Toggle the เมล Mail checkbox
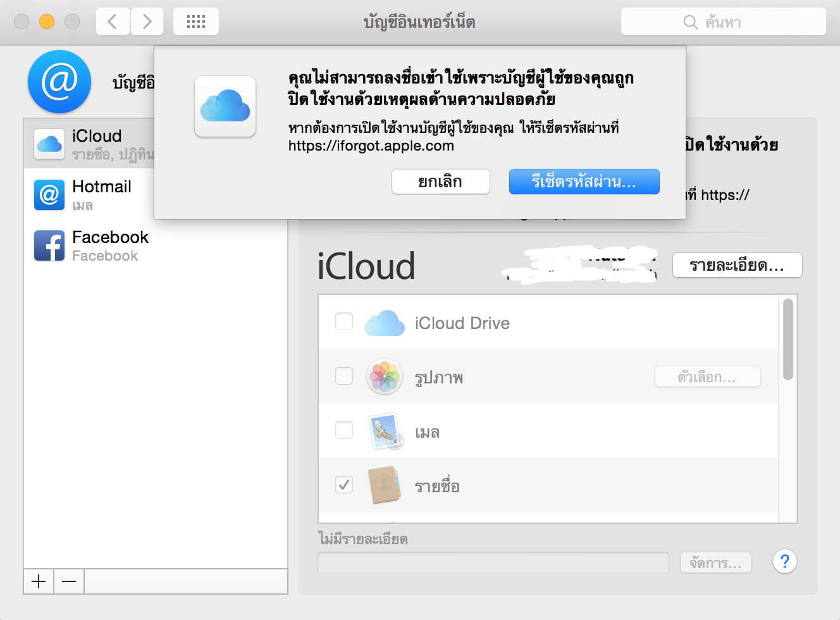 point(344,430)
